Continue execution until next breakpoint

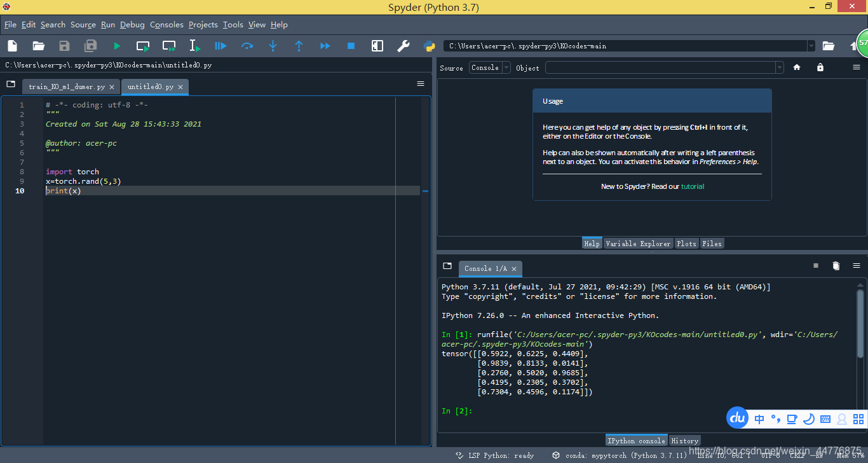click(325, 46)
